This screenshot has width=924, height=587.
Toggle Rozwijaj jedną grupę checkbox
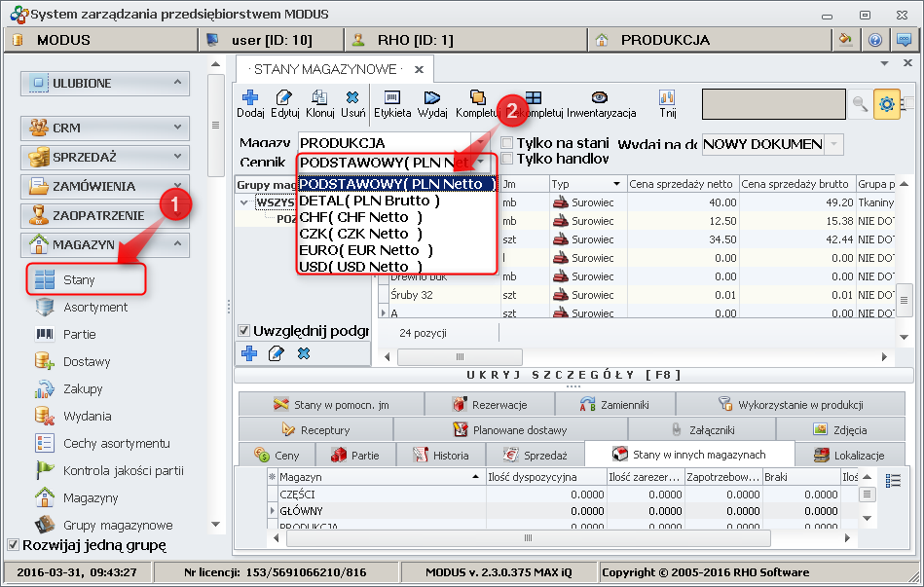tap(13, 545)
